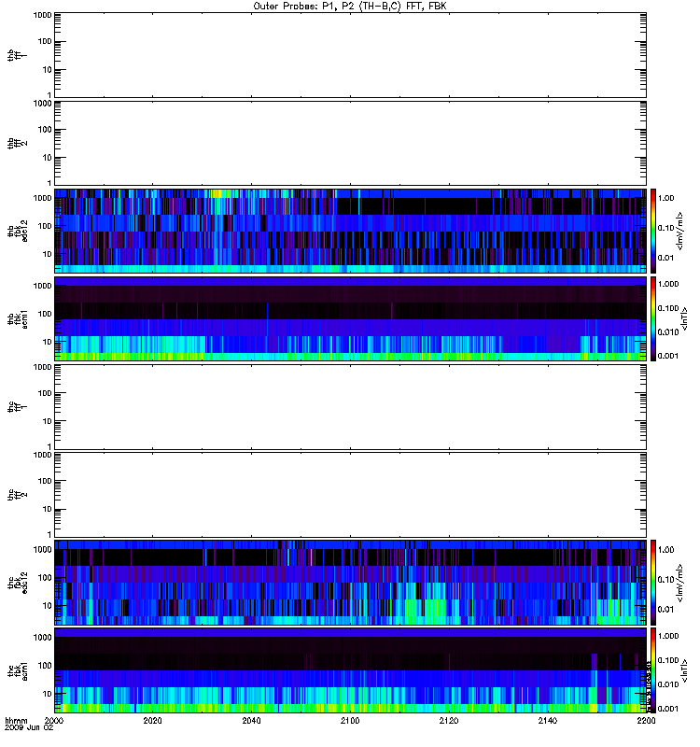700x747 pixels.
Task: Click the '2200' time axis label
Action: point(646,720)
